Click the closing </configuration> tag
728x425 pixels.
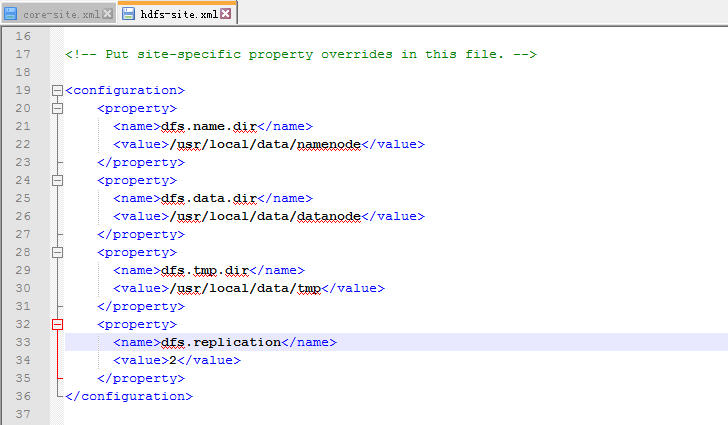click(129, 397)
